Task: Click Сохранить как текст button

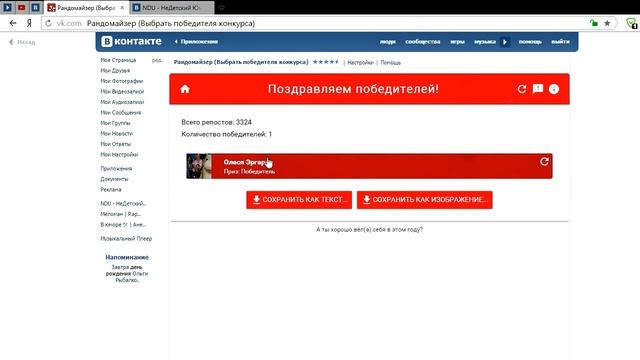Action: [299, 200]
